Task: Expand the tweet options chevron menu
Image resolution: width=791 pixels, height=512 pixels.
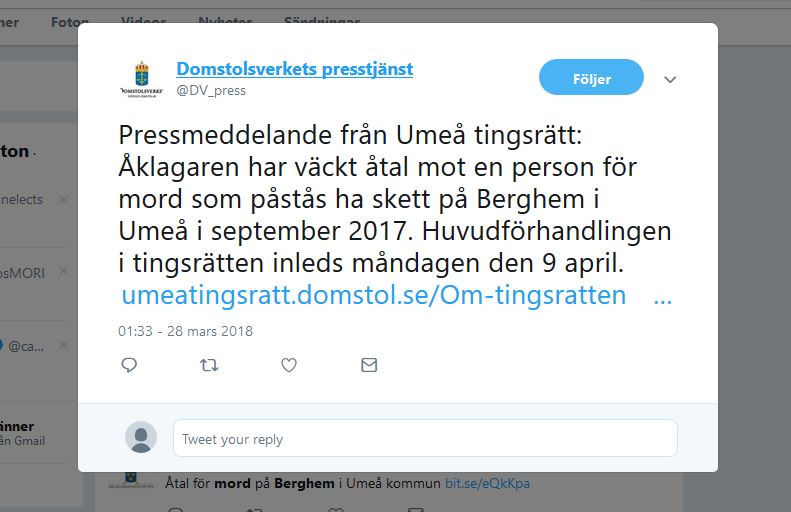Action: coord(670,79)
